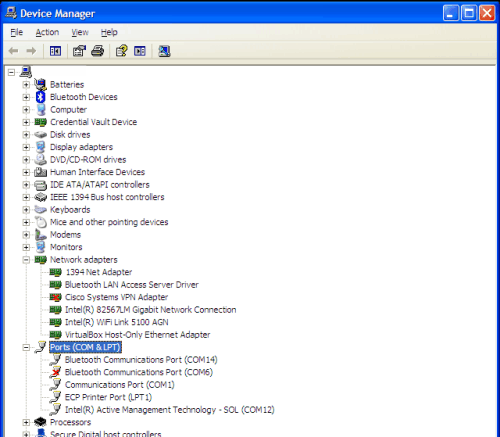Minimize the Device Manager window

point(451,13)
